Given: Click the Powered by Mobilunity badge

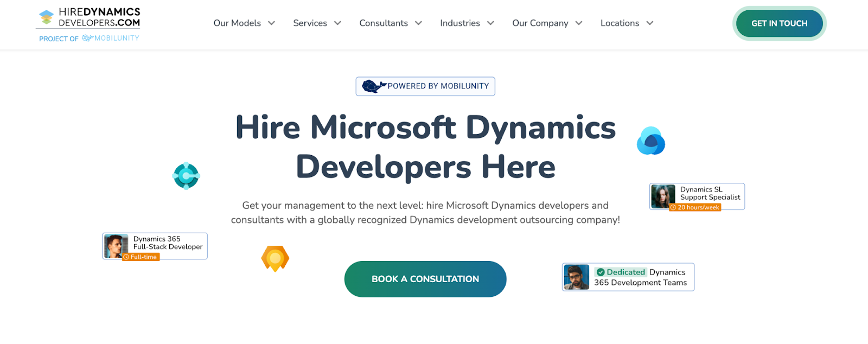Looking at the screenshot, I should (425, 86).
